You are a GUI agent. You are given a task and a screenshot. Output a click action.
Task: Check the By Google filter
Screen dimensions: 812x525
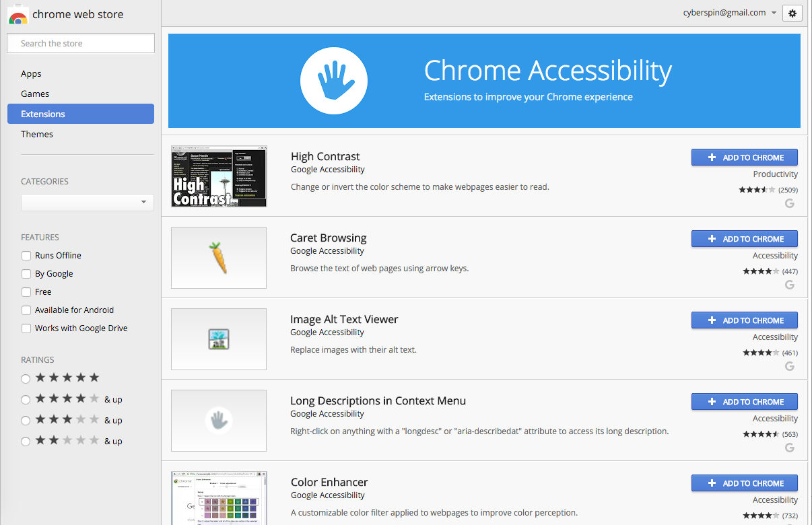click(26, 274)
